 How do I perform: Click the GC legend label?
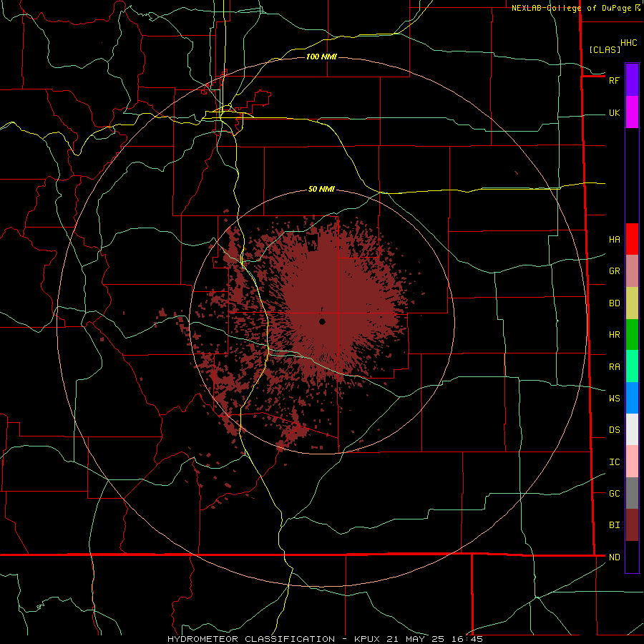(614, 493)
